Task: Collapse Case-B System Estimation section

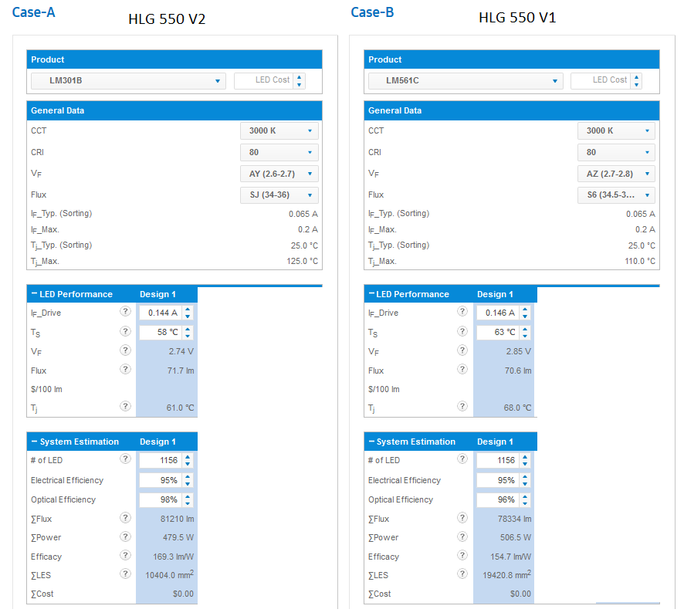Action: pyautogui.click(x=371, y=441)
